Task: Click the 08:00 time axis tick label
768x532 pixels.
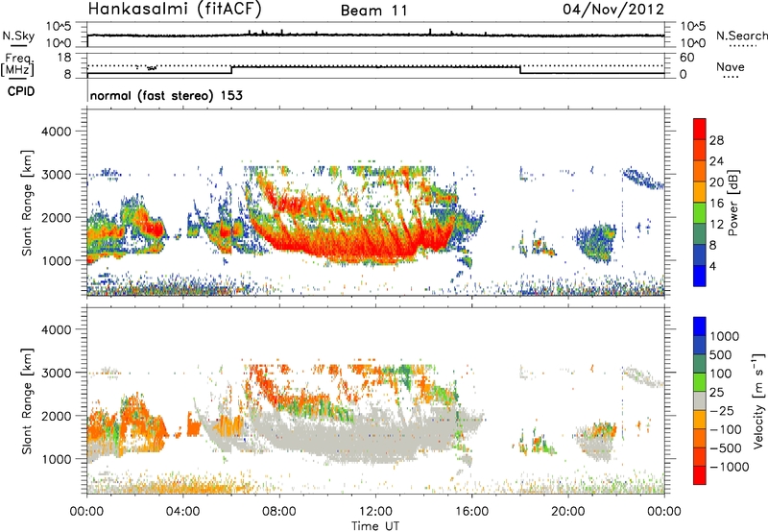Action: (279, 512)
